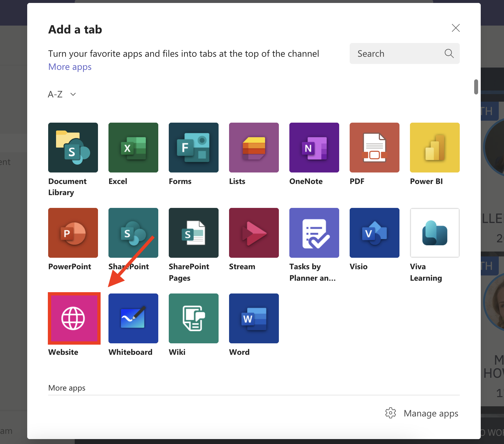504x444 pixels.
Task: Open the OneNote app tile
Action: 314,148
